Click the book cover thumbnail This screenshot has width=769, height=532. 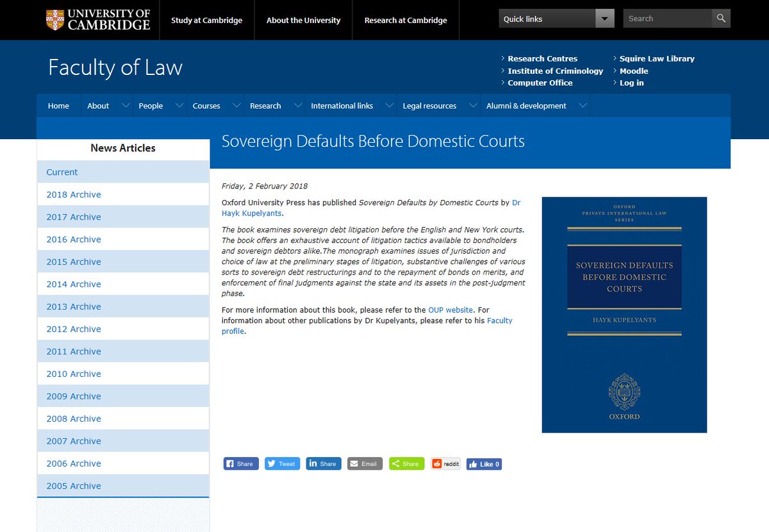point(624,315)
